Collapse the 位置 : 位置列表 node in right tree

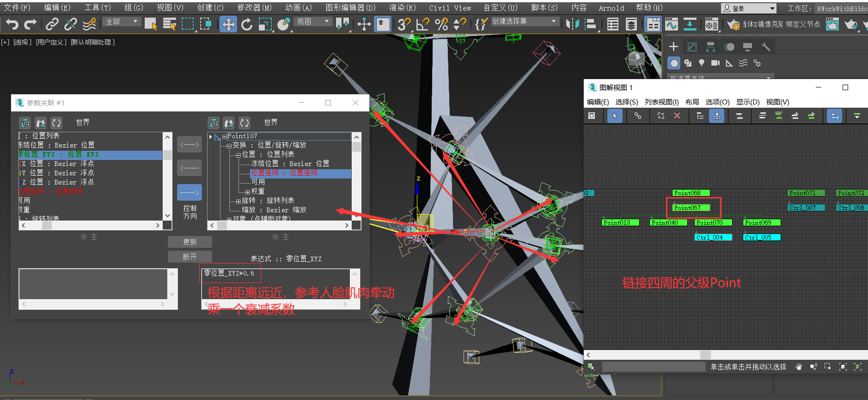point(238,155)
